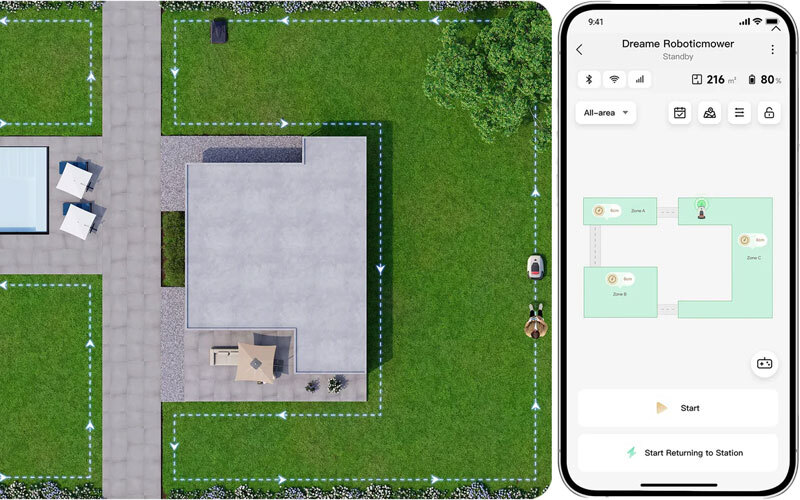Tap the mower station marker on map
The width and height of the screenshot is (800, 500).
coord(701,209)
